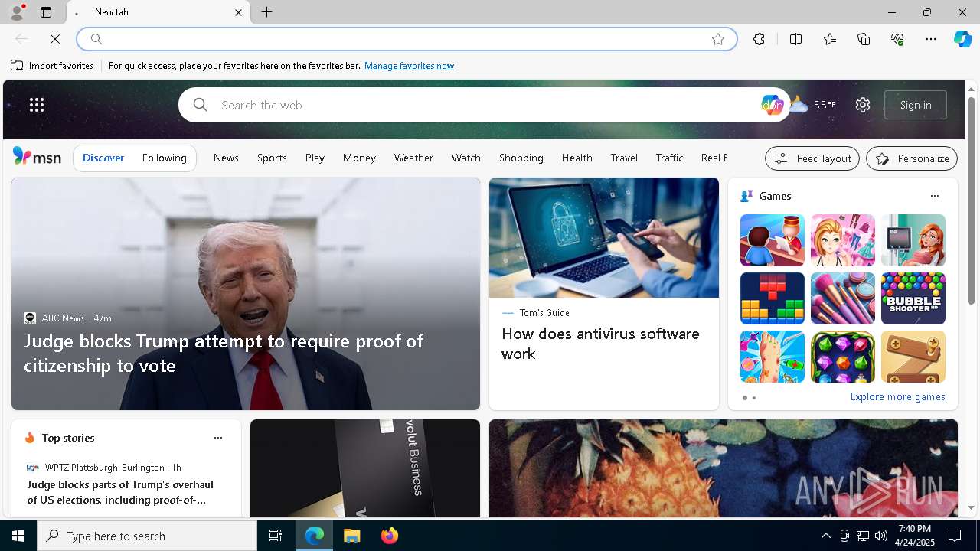The height and width of the screenshot is (551, 980).
Task: Open the Sports menu item
Action: [x=272, y=158]
